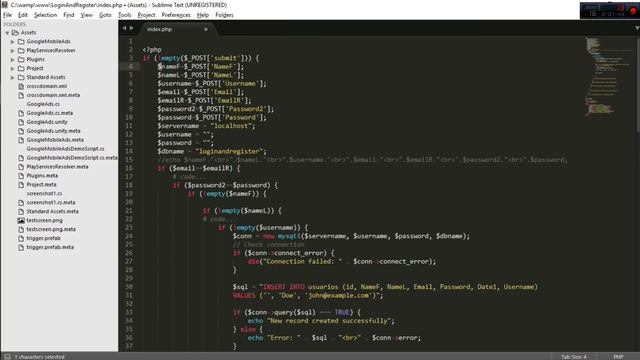
Task: Click the Plugins.meta file icon
Action: click(21, 176)
